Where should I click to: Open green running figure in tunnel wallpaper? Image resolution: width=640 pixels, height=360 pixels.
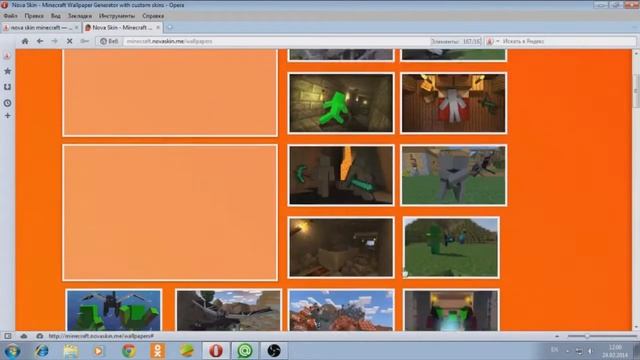click(341, 103)
